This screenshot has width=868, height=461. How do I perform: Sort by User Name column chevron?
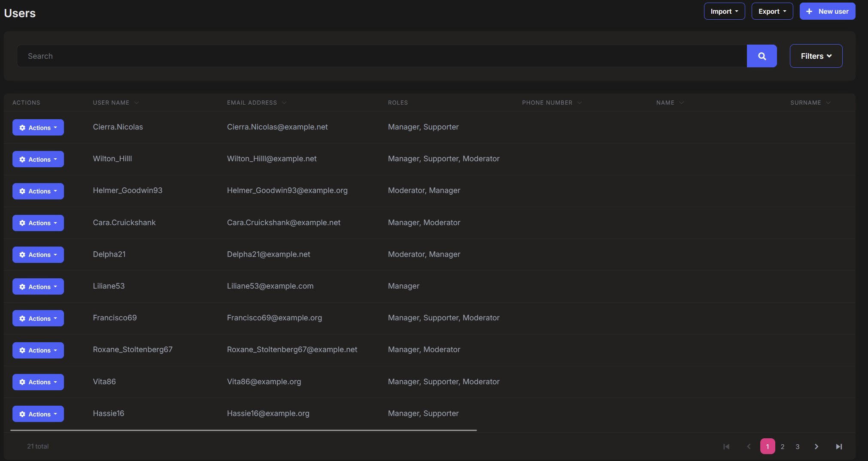click(x=137, y=103)
